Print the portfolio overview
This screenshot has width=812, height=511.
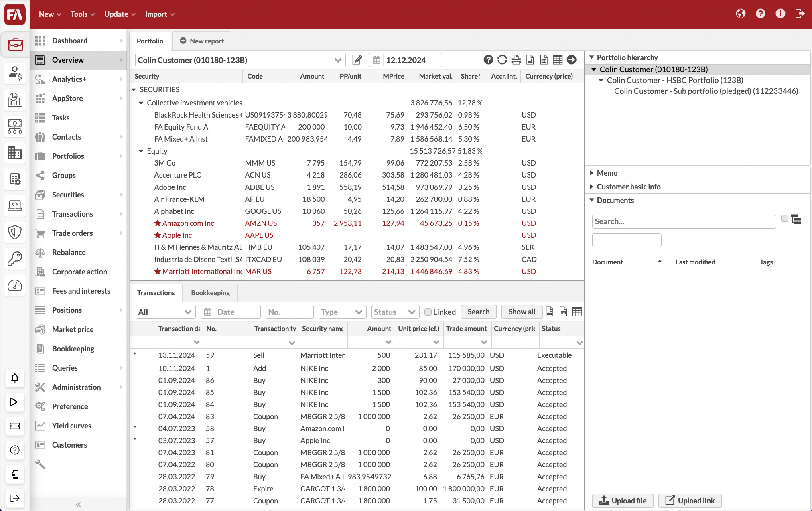(516, 60)
